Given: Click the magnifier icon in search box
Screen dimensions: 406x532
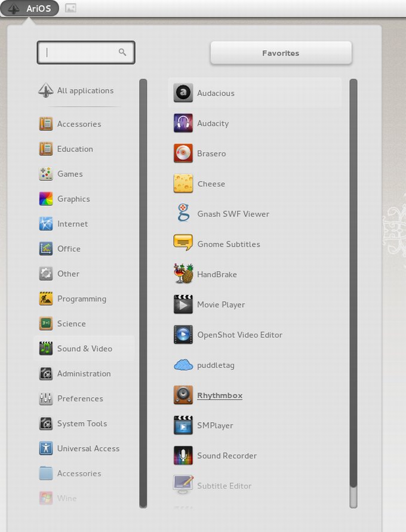Looking at the screenshot, I should [122, 52].
